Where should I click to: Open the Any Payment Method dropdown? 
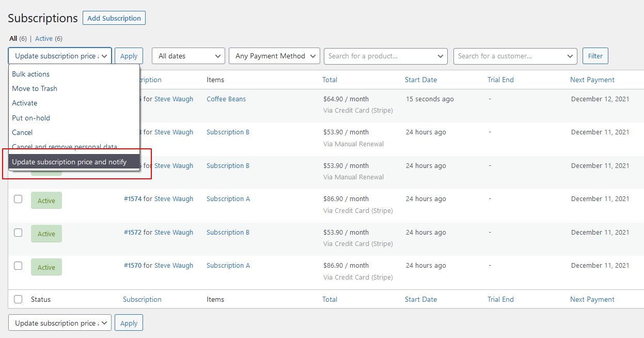pos(274,56)
